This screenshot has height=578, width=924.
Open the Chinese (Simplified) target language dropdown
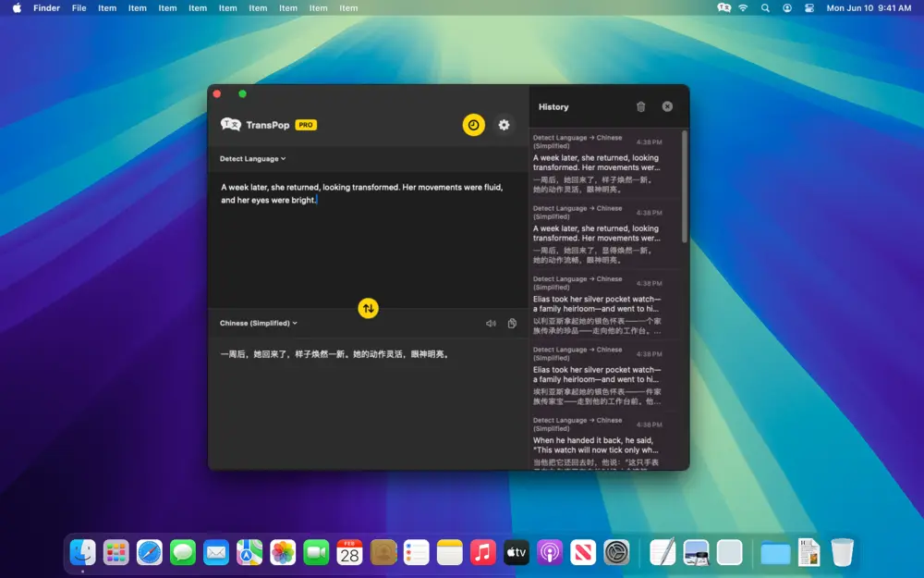pyautogui.click(x=259, y=322)
